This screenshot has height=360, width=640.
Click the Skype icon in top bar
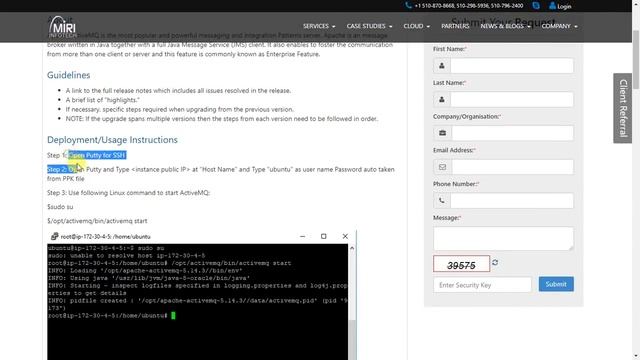click(x=536, y=6)
